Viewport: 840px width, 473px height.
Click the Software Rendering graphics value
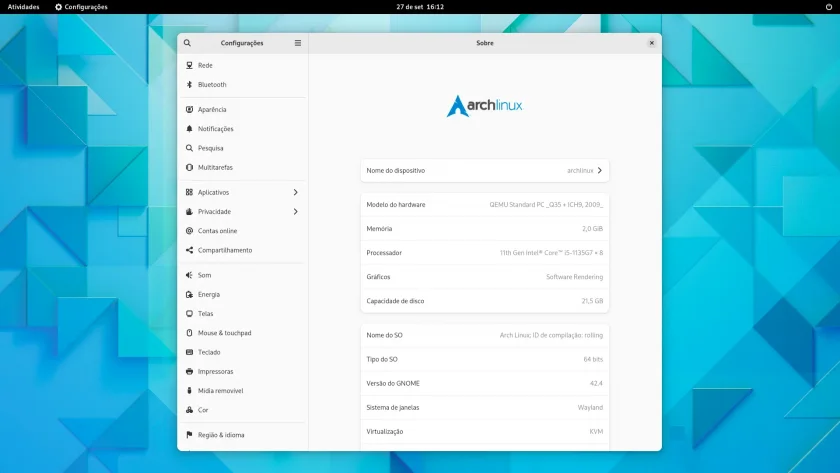coord(574,277)
